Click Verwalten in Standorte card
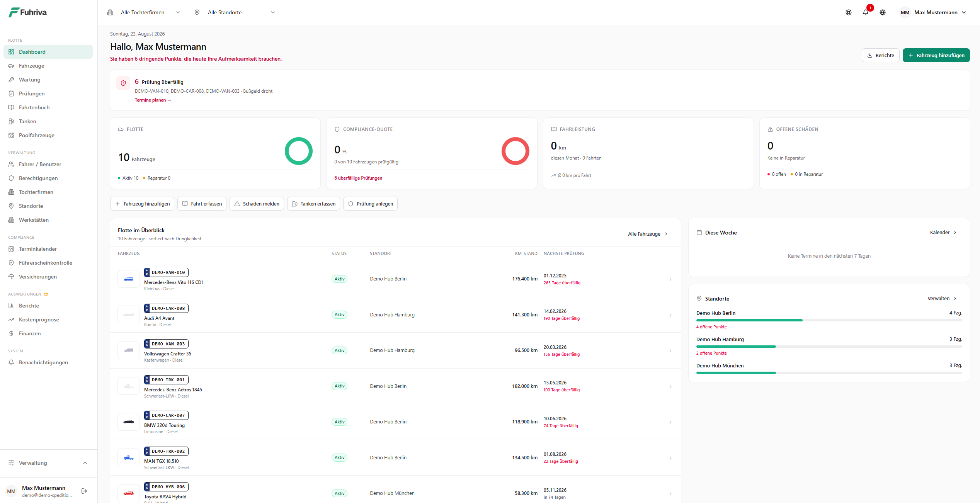Image resolution: width=980 pixels, height=503 pixels. click(942, 298)
